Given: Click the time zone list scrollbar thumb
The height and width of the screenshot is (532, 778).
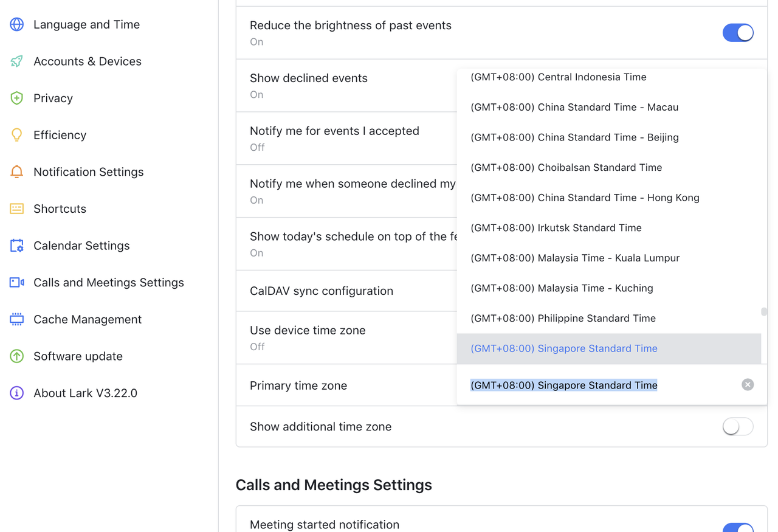Looking at the screenshot, I should tap(764, 311).
